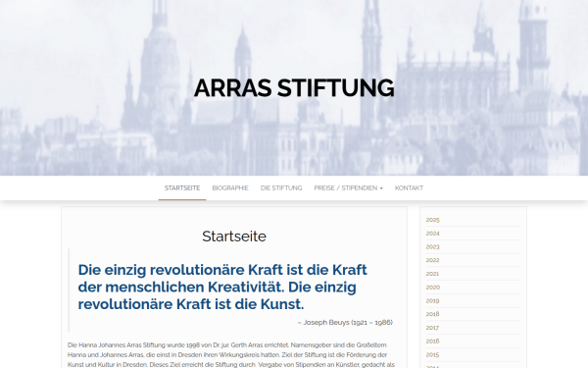
Task: Click the Joseph Beuys (1921 – 1986) attribution
Action: 345,322
